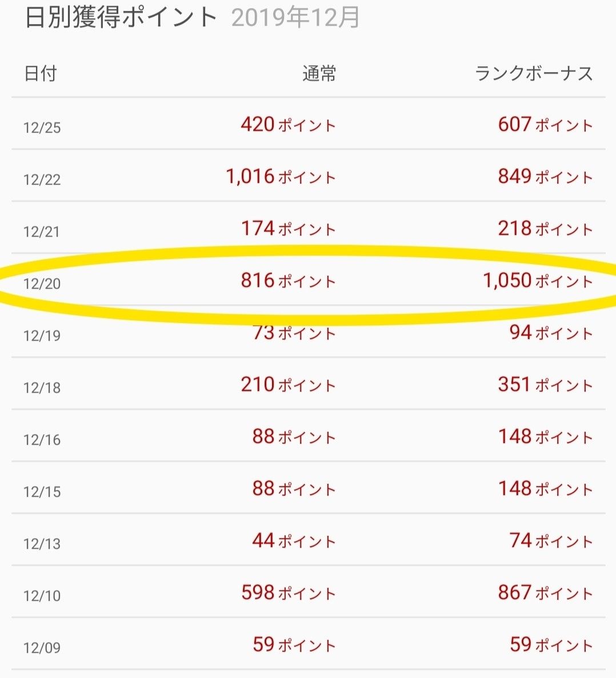Viewport: 616px width, 678px height.
Task: Select the 12/22 date entry
Action: 42,180
